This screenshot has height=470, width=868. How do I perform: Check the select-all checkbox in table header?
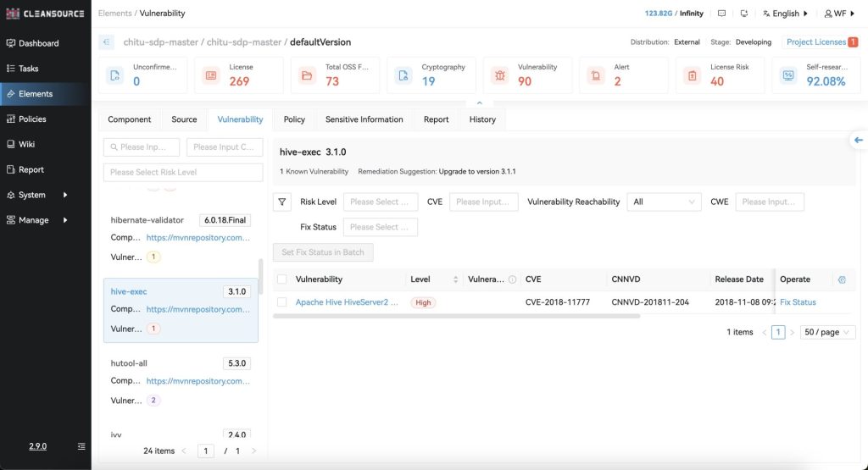pos(282,279)
